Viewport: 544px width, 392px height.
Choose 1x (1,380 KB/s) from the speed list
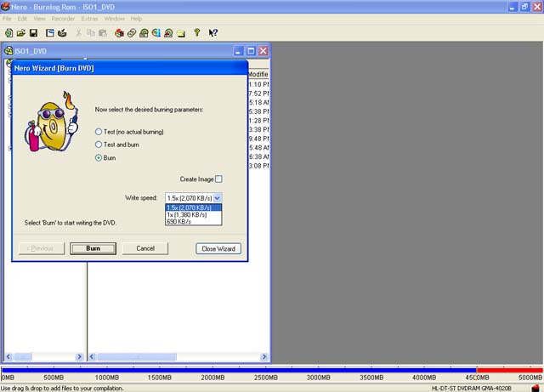[194, 214]
